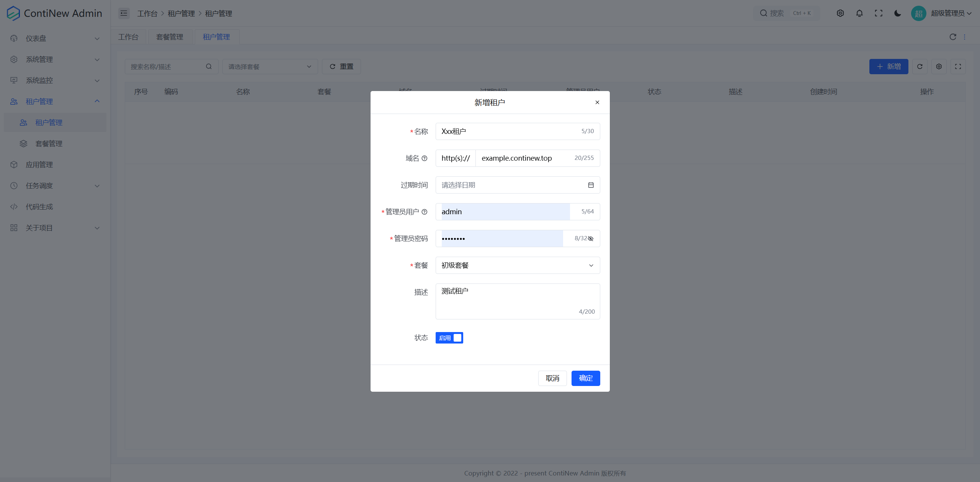Viewport: 980px width, 482px height.
Task: Click search magnifier in name search box
Action: (209, 67)
